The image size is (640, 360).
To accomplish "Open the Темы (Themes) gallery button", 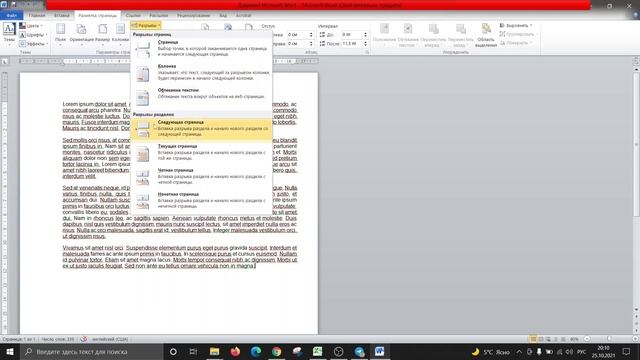I will click(x=9, y=33).
